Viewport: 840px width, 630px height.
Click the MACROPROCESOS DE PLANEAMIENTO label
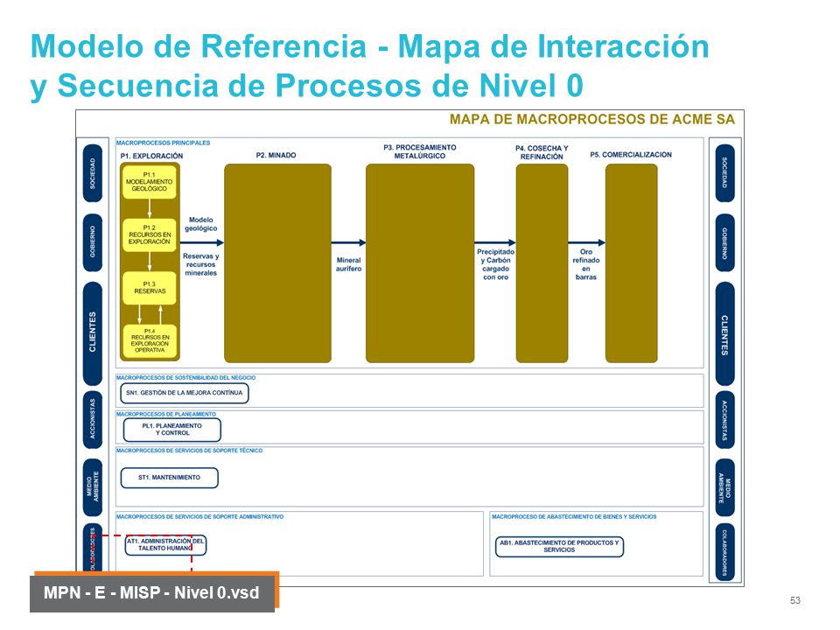(x=166, y=414)
